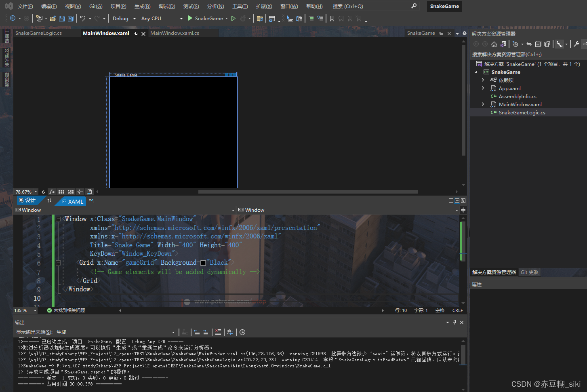This screenshot has width=587, height=392.
Task: Collapse the split pane with the rightmost icon
Action: pyautogui.click(x=463, y=200)
